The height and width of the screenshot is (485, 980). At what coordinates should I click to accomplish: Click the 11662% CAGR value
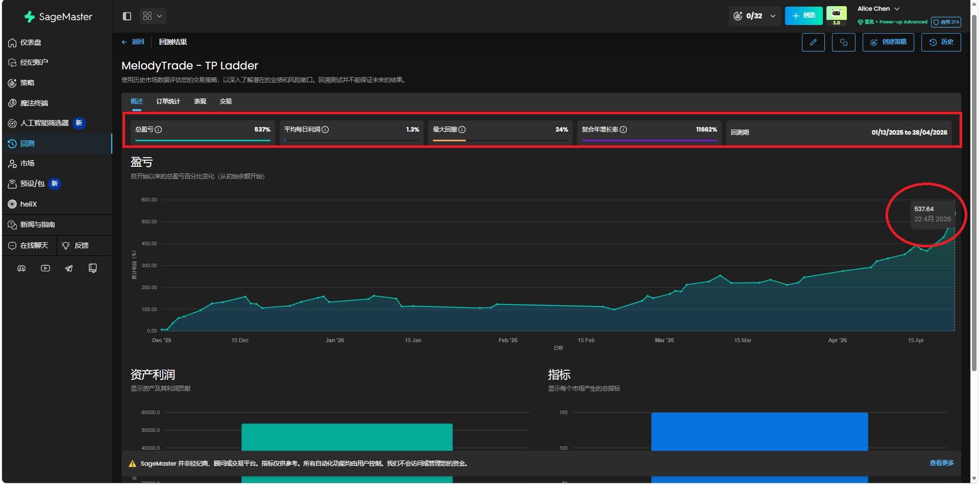tap(706, 130)
